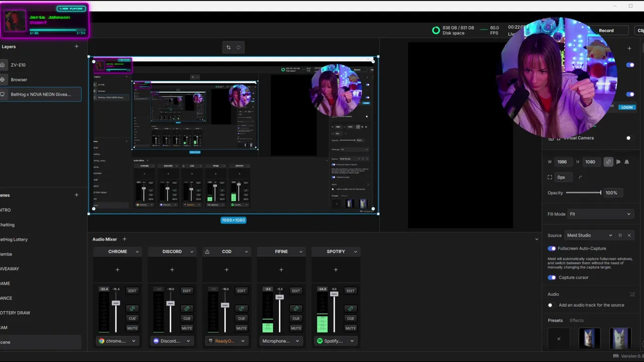Cue the DISCORD track
The width and height of the screenshot is (644, 362).
[187, 318]
